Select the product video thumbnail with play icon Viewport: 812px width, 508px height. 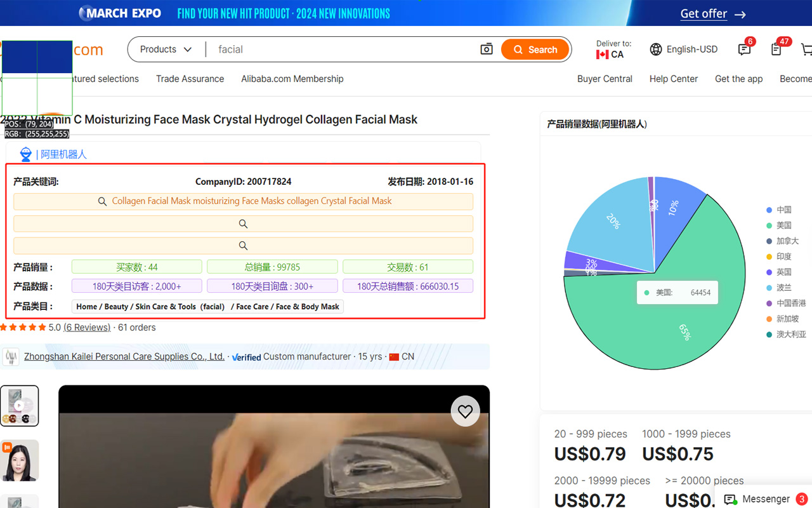[x=19, y=406]
